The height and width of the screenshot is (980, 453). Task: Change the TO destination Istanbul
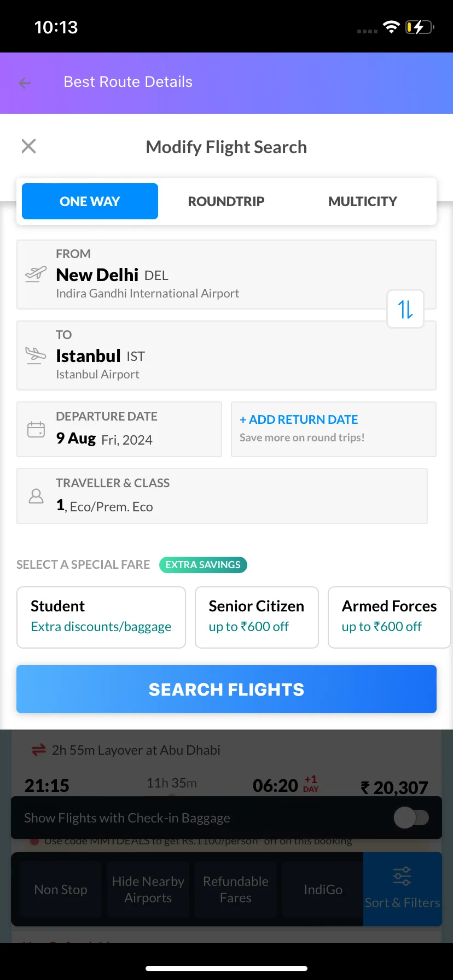[x=226, y=355]
